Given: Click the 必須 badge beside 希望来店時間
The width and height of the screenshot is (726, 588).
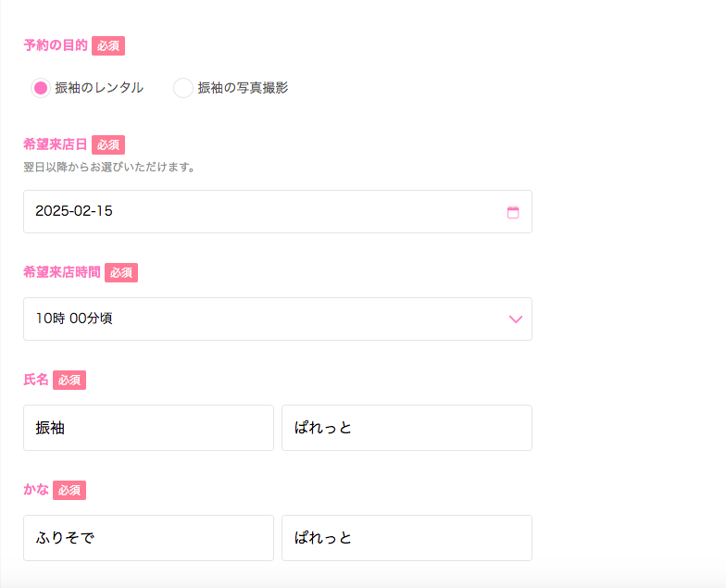Looking at the screenshot, I should [121, 272].
